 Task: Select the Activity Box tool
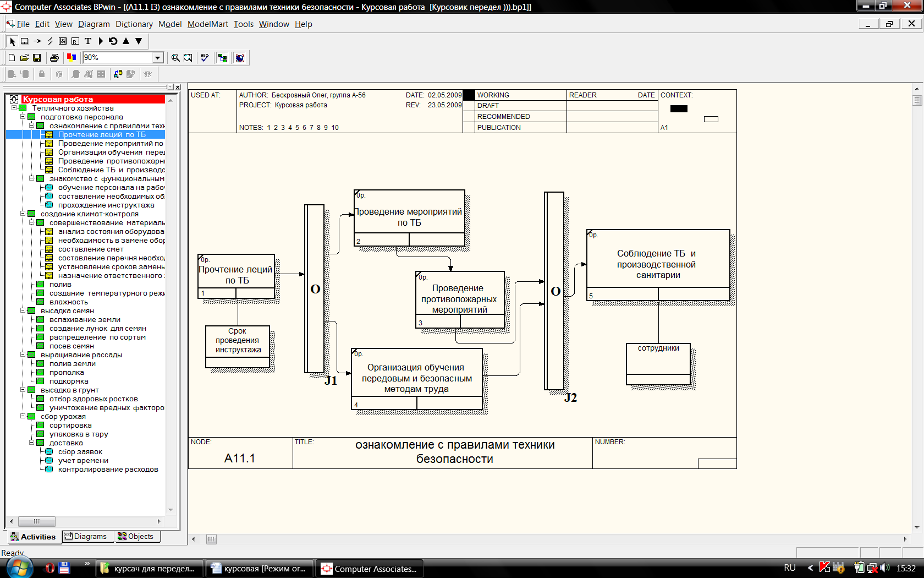coord(25,41)
